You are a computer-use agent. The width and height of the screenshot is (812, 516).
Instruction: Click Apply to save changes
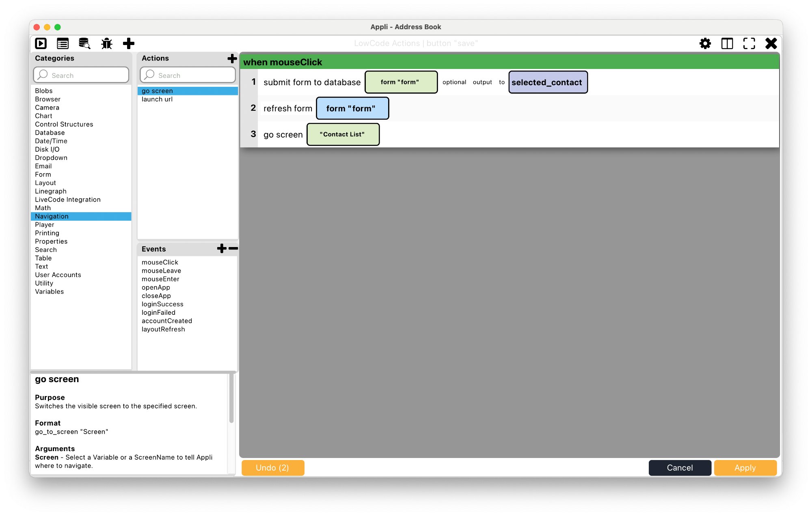pos(745,468)
